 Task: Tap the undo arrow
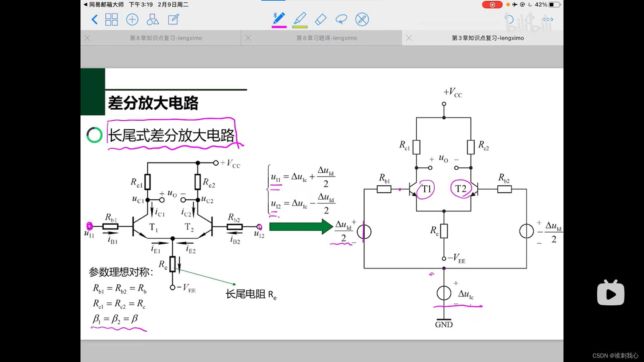tap(509, 19)
